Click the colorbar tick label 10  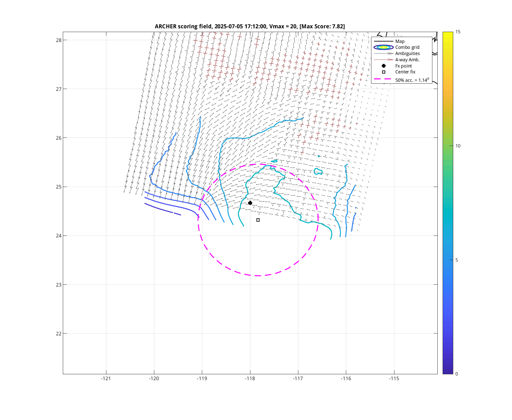458,146
